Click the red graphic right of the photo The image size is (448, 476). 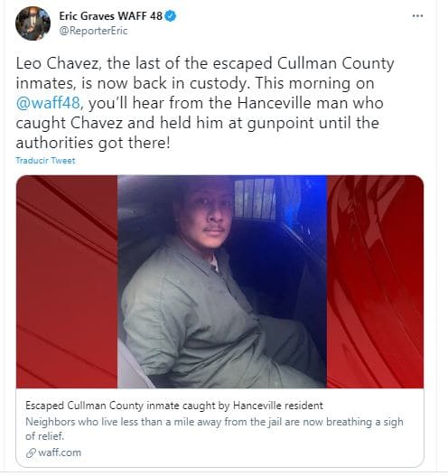(x=375, y=282)
